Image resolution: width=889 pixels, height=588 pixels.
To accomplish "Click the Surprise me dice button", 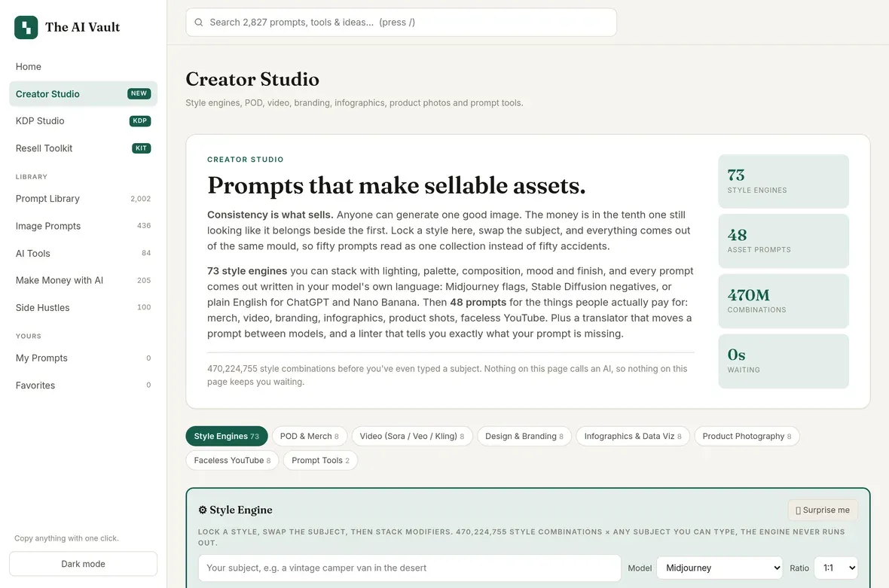I will click(x=823, y=510).
